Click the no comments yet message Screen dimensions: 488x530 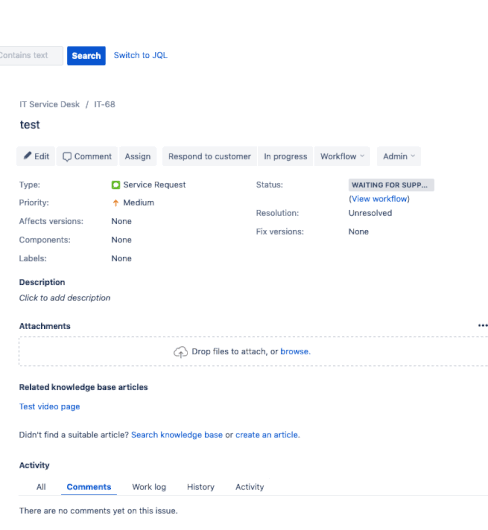[98, 510]
